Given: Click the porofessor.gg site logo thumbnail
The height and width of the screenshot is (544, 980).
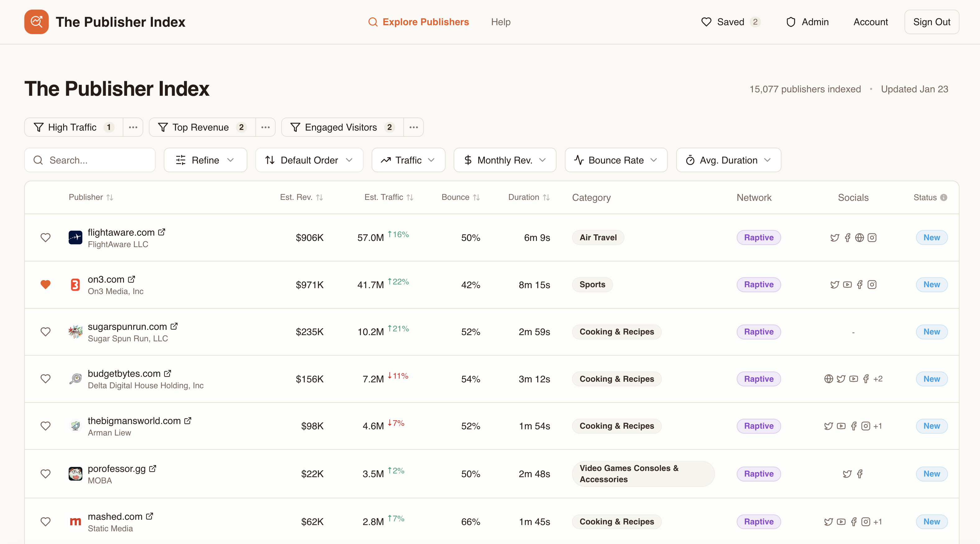Looking at the screenshot, I should tap(75, 473).
